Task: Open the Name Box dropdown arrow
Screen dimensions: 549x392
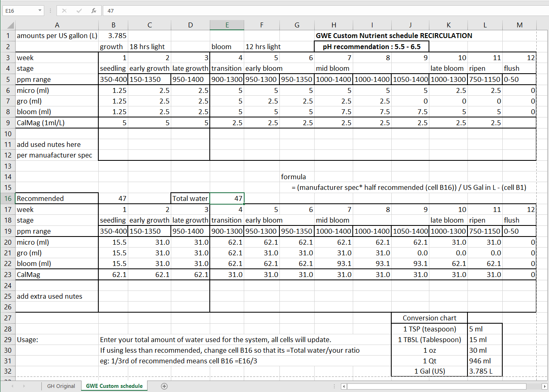Action: 40,11
